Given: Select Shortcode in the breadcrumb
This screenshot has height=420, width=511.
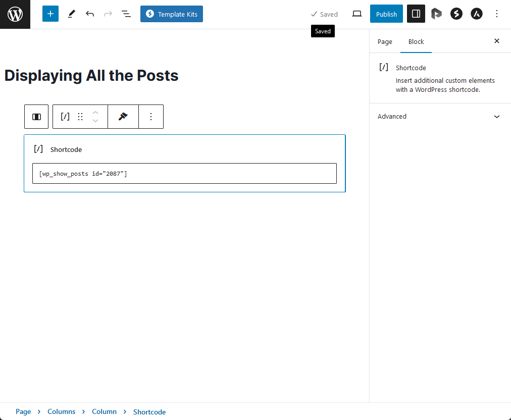Looking at the screenshot, I should click(149, 412).
